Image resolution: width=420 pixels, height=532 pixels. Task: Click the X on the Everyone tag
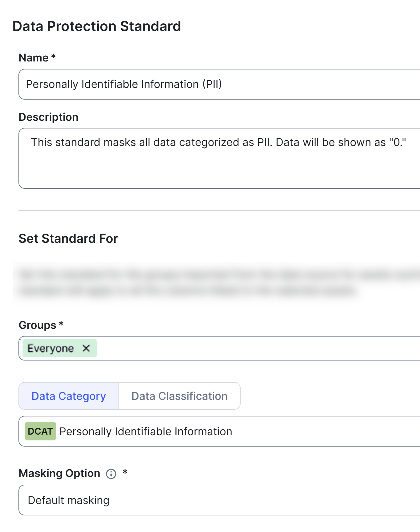86,348
